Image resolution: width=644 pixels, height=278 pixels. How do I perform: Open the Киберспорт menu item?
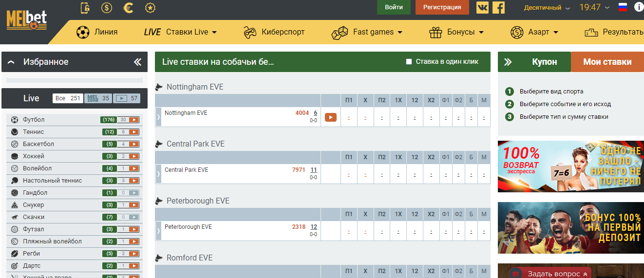(274, 32)
